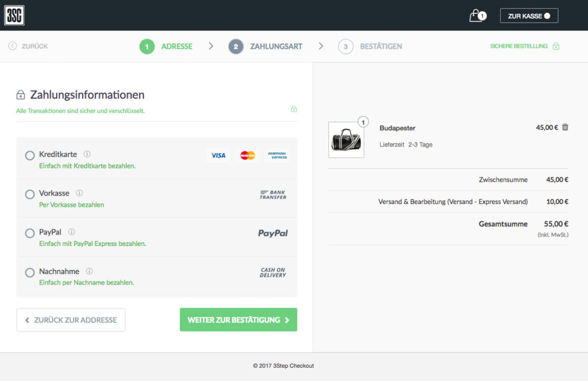The width and height of the screenshot is (588, 381).
Task: Remove Budapester with the trash icon
Action: pos(565,127)
